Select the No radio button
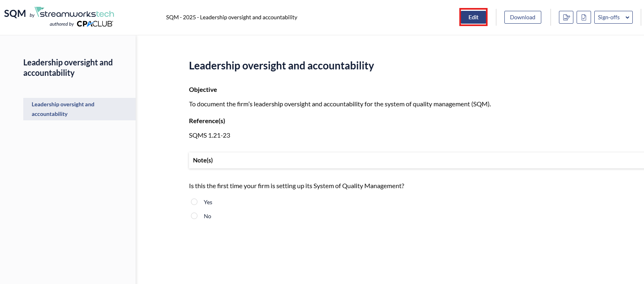 click(x=194, y=216)
